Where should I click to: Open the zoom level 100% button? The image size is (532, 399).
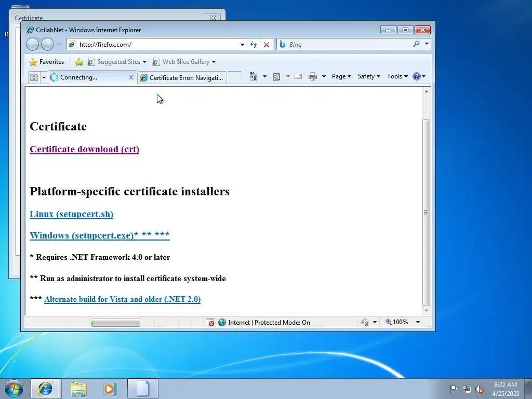(x=396, y=322)
